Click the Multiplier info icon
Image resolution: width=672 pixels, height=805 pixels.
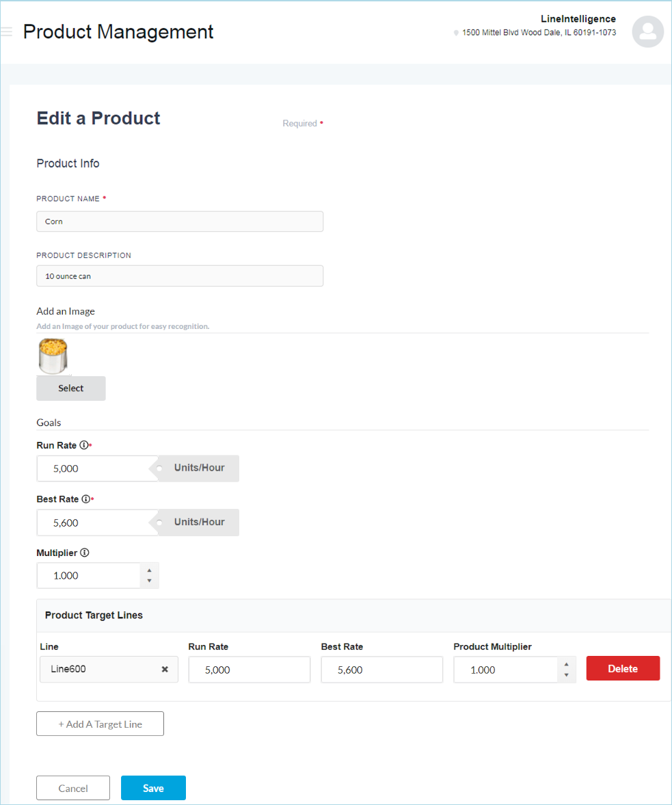[85, 553]
